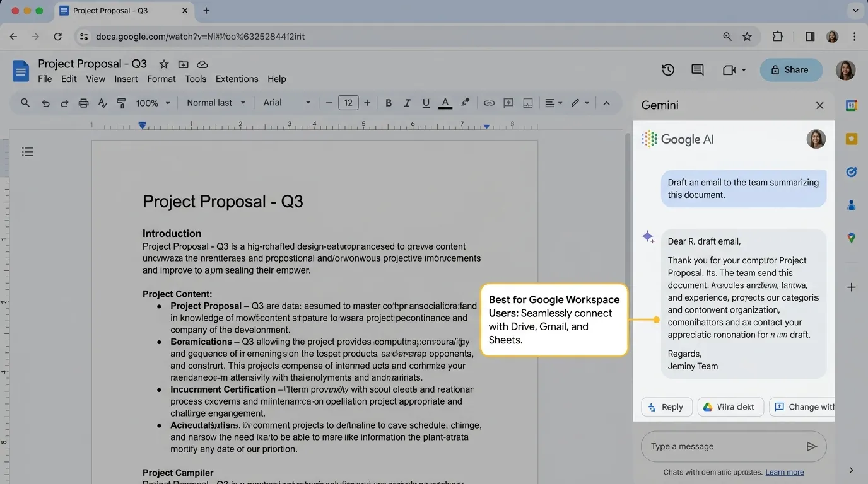Click the Google Docs home icon

tap(21, 71)
